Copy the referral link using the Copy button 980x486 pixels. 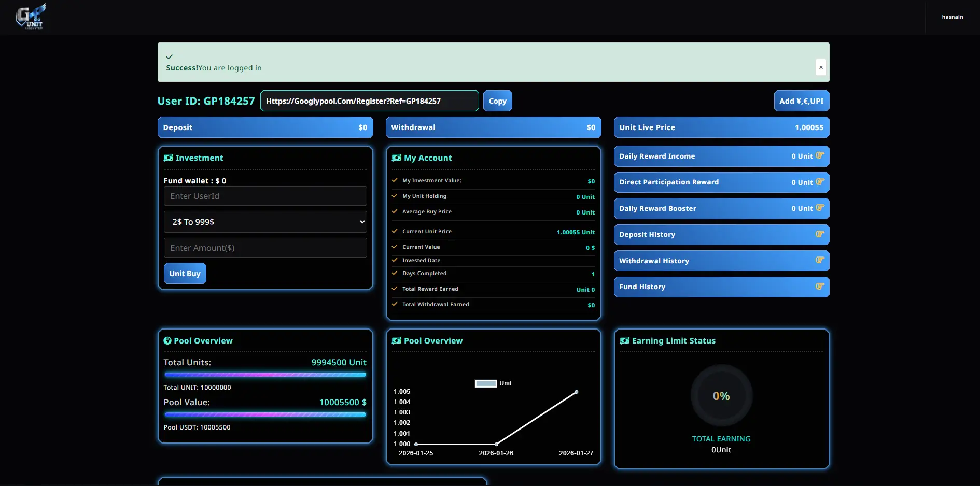[x=497, y=101]
